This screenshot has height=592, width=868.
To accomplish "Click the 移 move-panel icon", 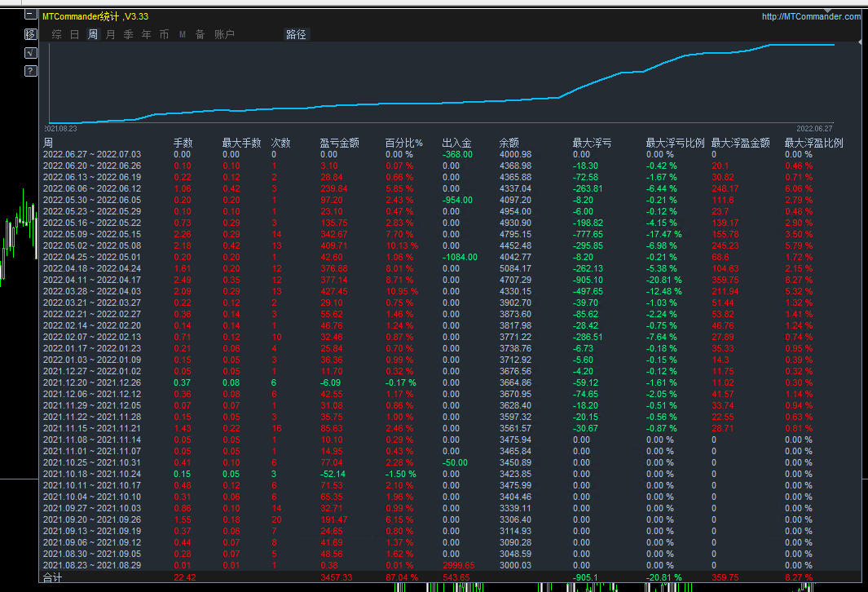I will tap(31, 34).
